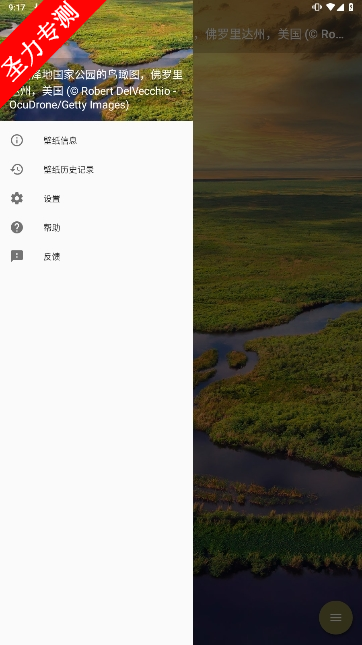Select the 帮助 menu label
The height and width of the screenshot is (645, 362).
[x=52, y=227]
